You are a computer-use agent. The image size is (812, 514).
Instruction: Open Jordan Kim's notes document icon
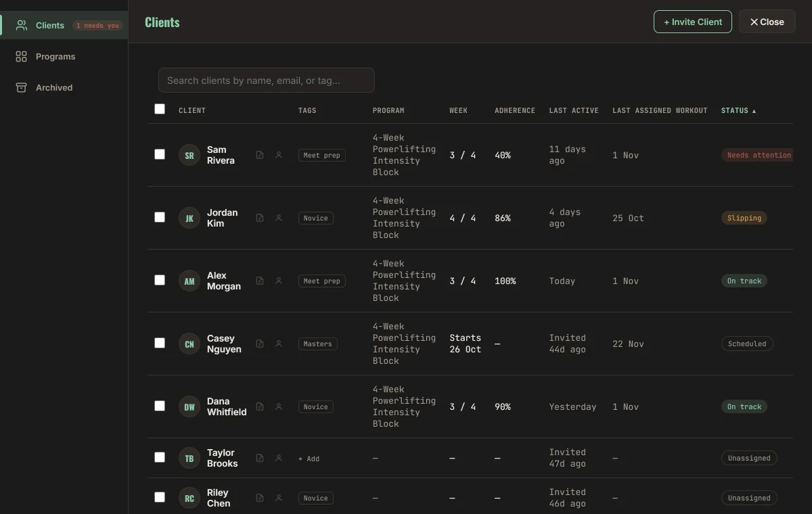point(260,218)
